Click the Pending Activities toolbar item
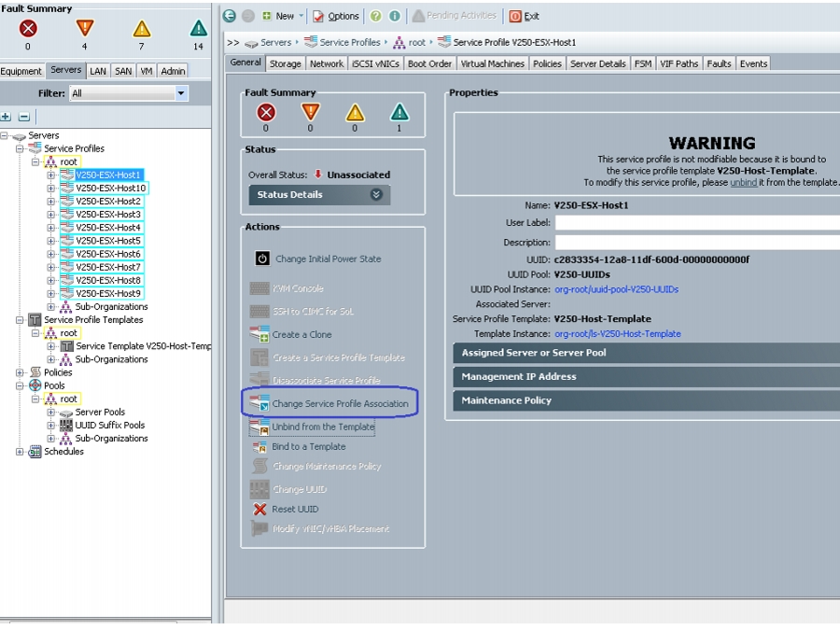 coord(455,16)
